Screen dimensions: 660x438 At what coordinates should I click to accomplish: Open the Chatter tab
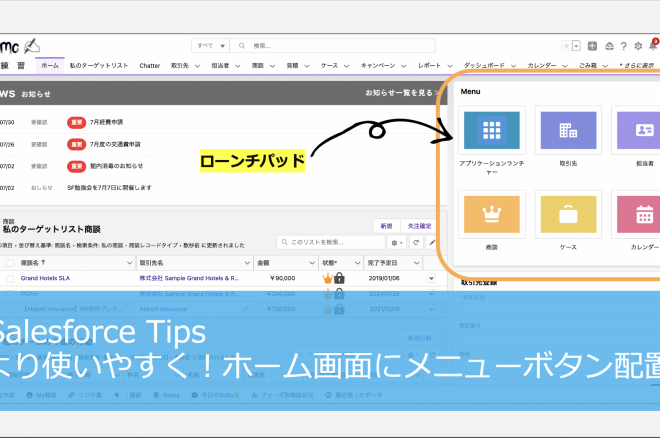coord(149,66)
